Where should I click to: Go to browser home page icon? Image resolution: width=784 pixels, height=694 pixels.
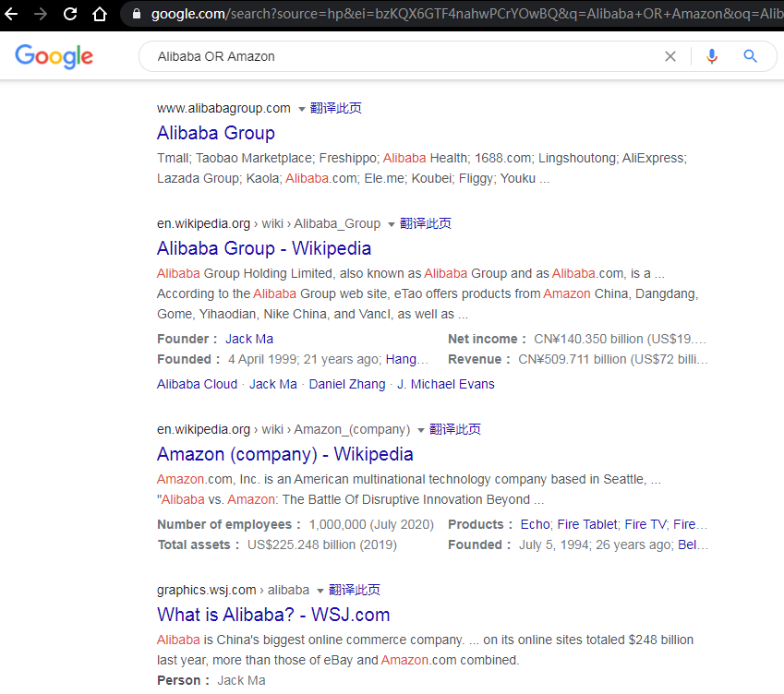click(99, 14)
